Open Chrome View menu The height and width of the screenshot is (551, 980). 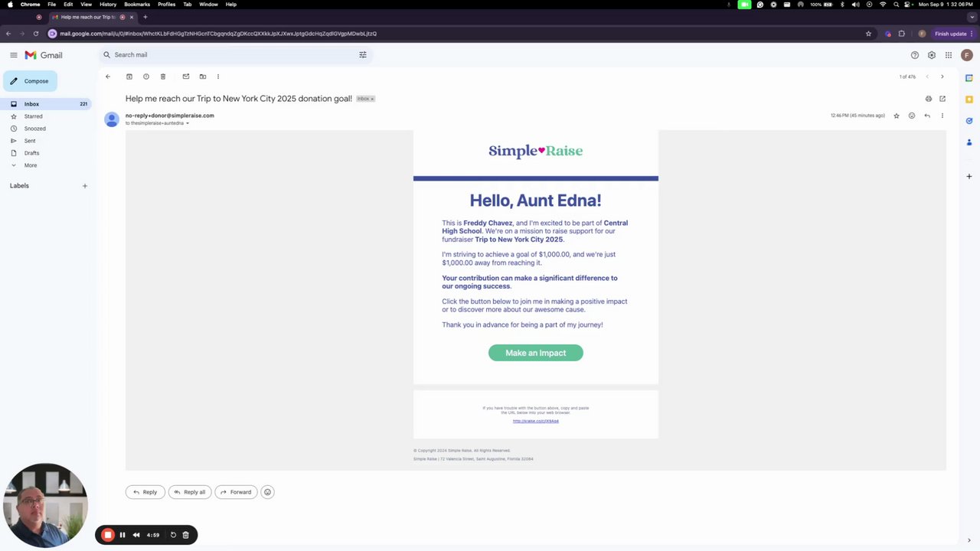pos(87,5)
